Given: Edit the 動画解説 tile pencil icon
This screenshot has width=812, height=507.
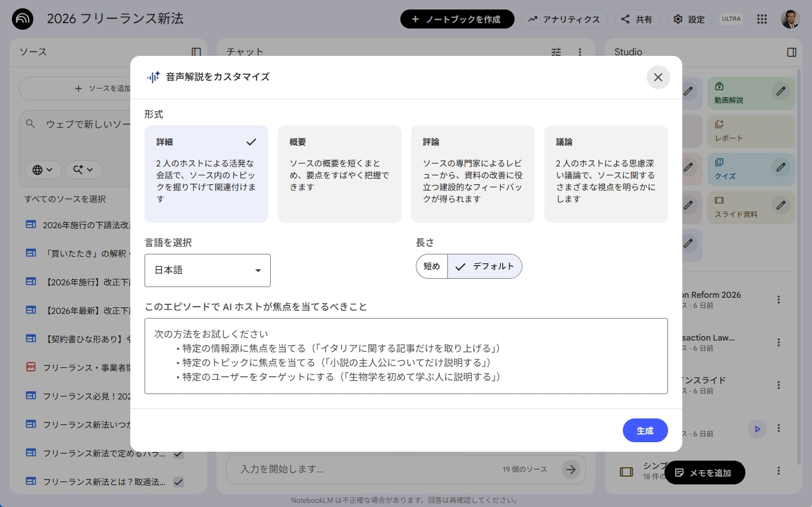Looking at the screenshot, I should coord(780,91).
